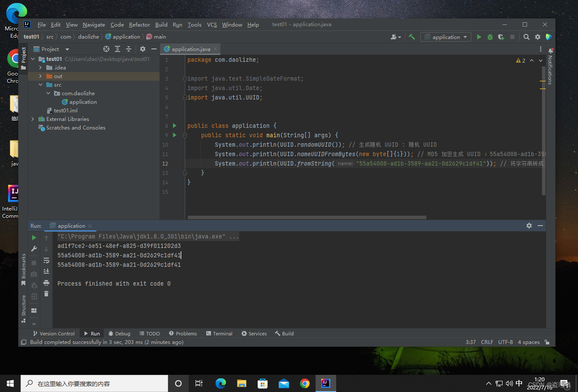Clear all console output trash icon
This screenshot has width=578, height=392.
click(46, 294)
